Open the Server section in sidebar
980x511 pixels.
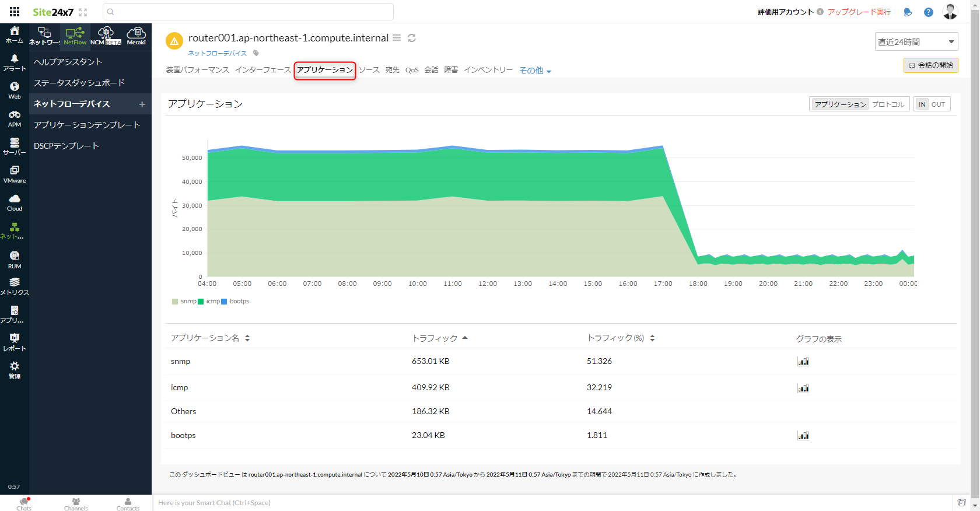point(15,147)
